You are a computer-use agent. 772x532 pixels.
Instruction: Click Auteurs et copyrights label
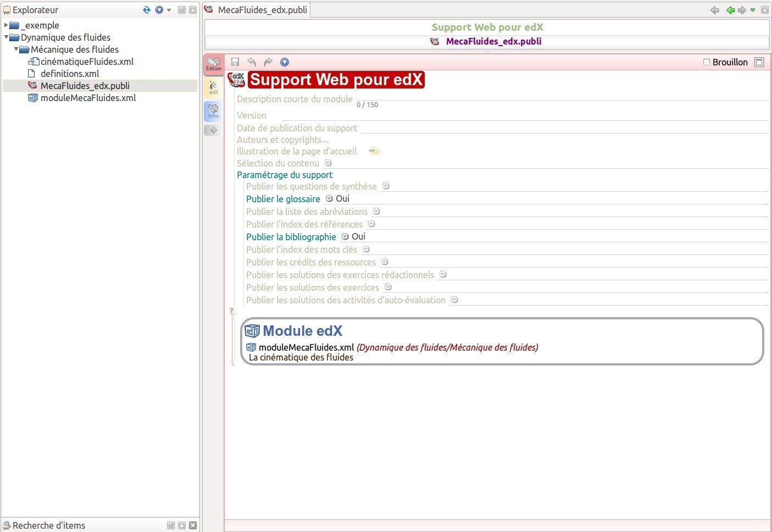[279, 140]
